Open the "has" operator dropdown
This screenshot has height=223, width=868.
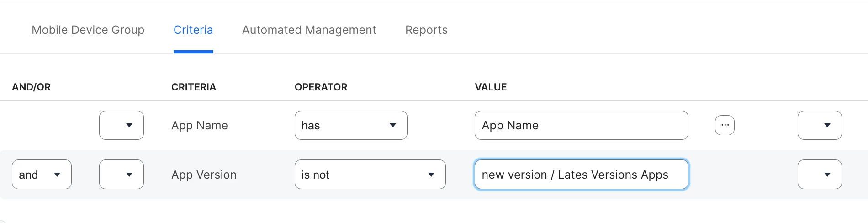[x=351, y=125]
